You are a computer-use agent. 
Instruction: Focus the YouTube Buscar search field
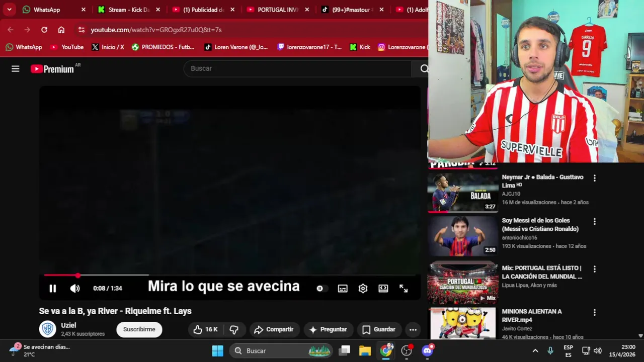(x=297, y=68)
